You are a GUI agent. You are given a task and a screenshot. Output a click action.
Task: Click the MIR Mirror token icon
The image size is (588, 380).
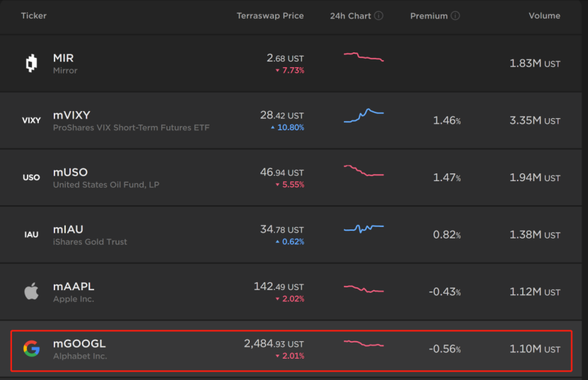(30, 64)
